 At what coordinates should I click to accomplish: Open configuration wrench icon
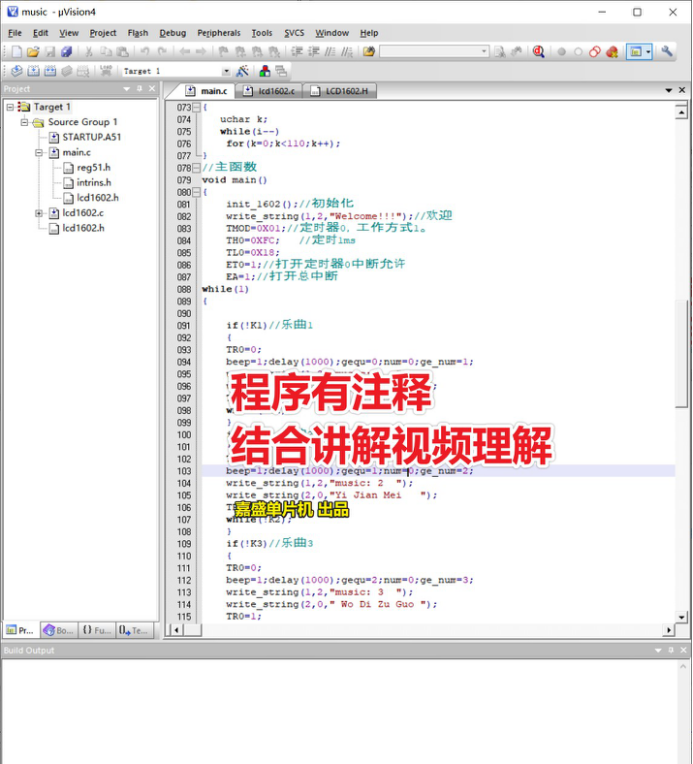(667, 52)
